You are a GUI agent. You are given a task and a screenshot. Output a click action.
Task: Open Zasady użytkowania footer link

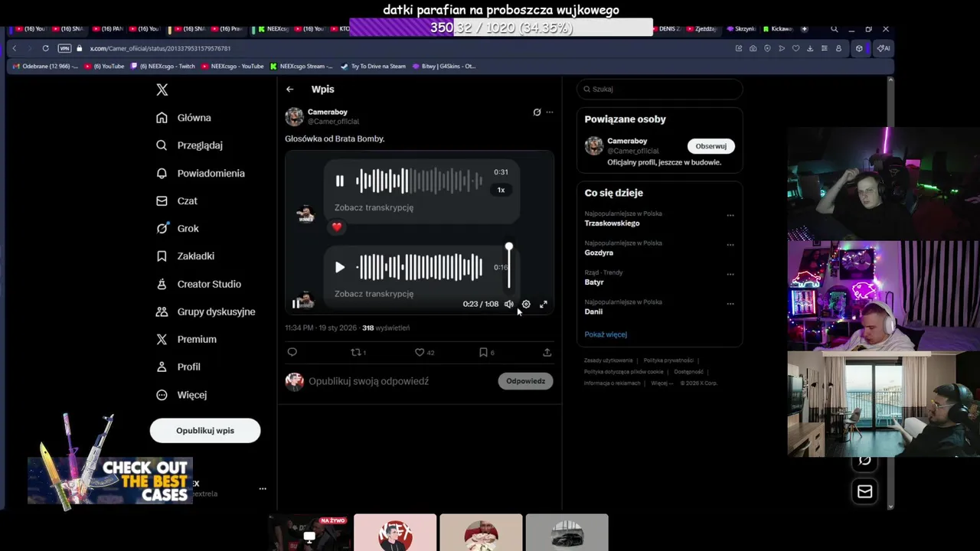608,360
